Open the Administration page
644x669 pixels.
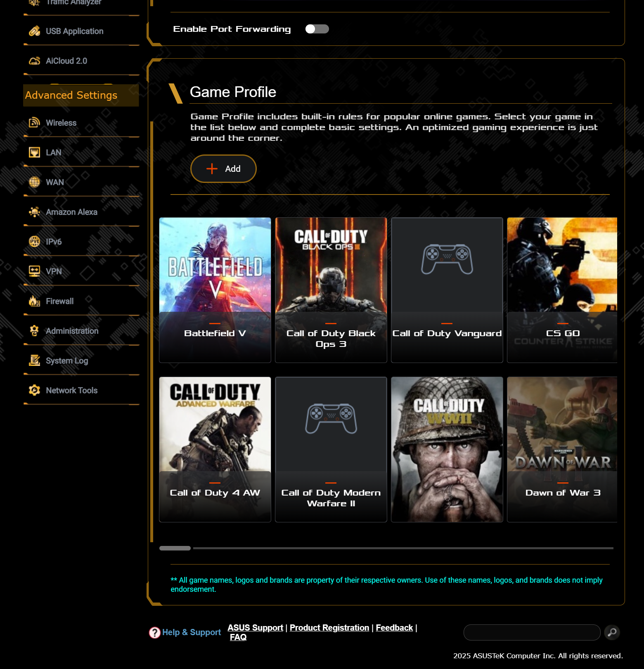pyautogui.click(x=81, y=331)
